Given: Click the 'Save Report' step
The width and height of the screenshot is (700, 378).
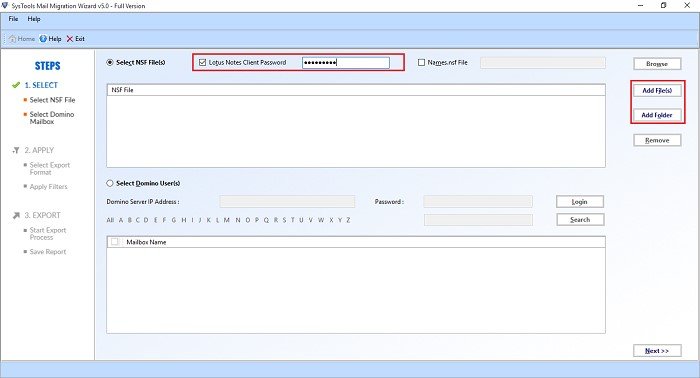Looking at the screenshot, I should tap(47, 252).
